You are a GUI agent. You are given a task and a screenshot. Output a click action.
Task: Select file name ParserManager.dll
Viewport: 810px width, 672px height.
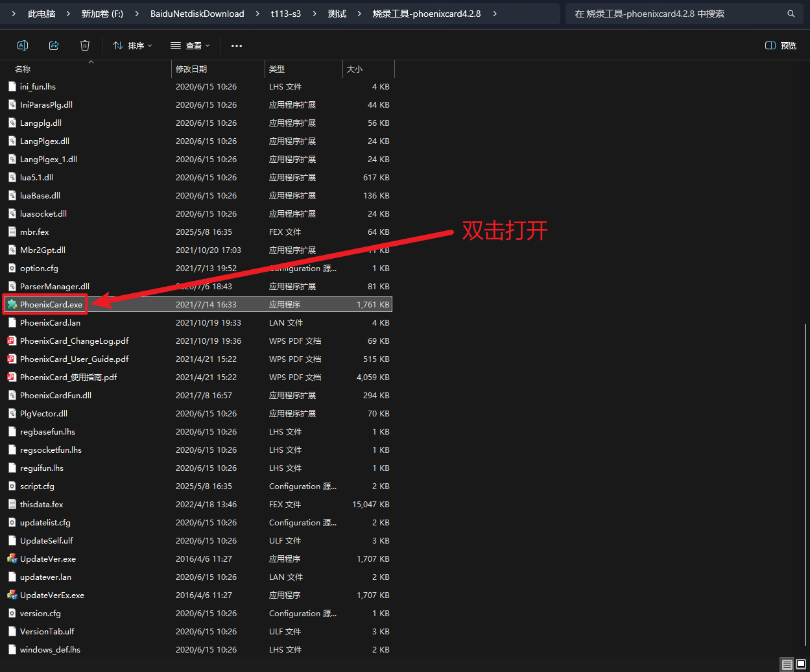pos(54,286)
